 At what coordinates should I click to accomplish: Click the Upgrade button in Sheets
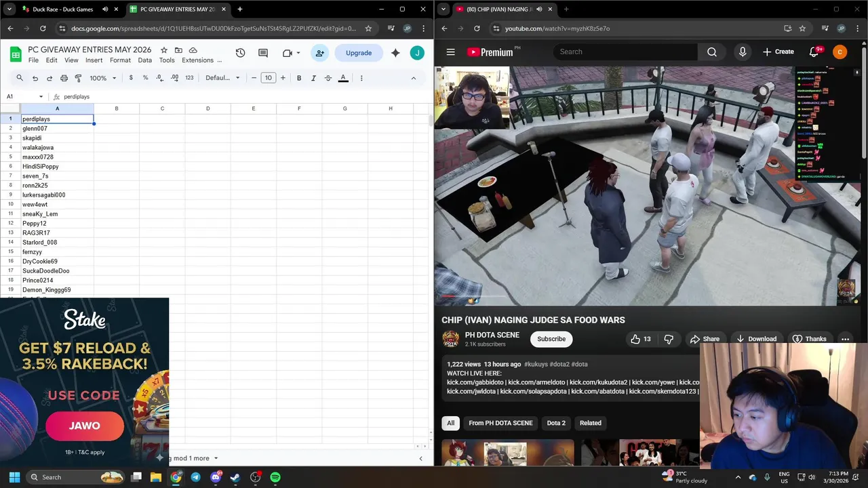(x=359, y=53)
